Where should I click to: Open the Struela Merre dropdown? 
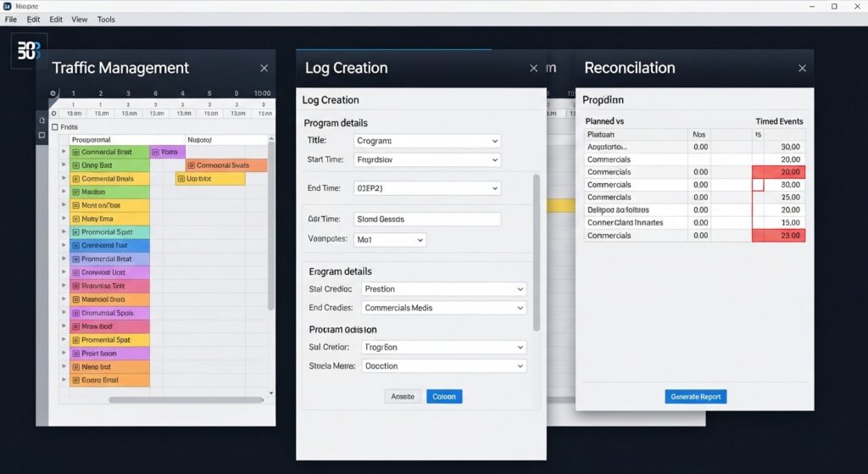(444, 366)
